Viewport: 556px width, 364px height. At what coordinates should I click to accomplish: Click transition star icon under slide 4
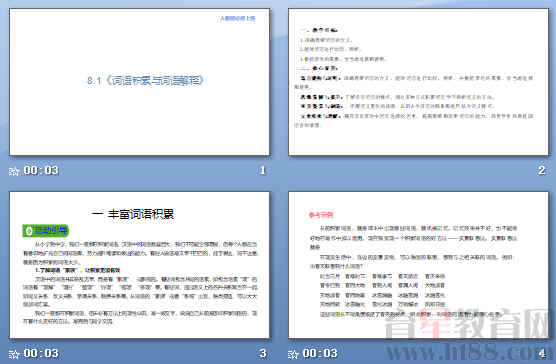293,354
